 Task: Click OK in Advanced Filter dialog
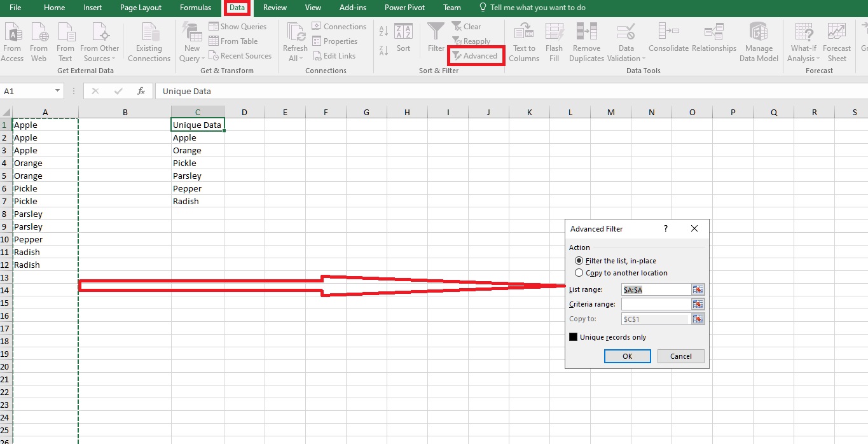pos(627,356)
